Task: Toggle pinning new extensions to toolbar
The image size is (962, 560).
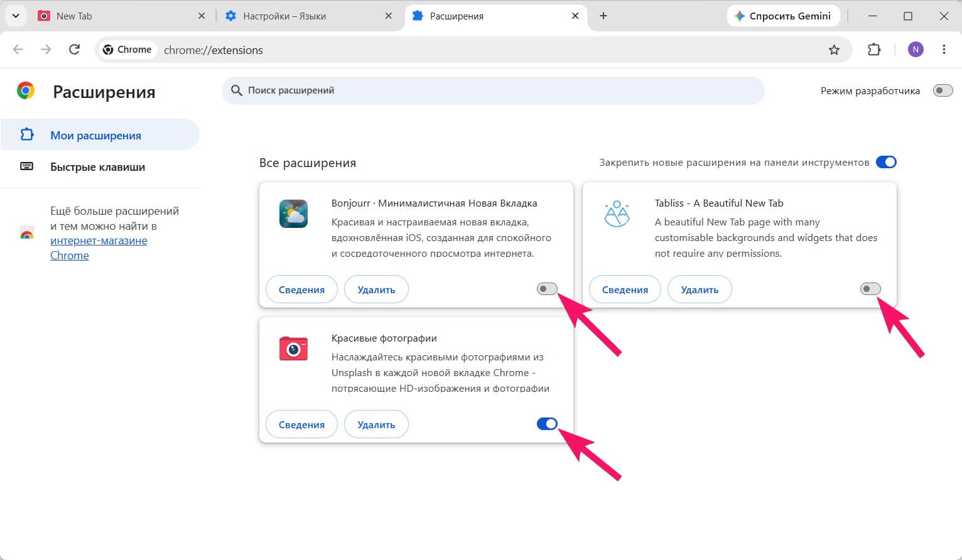Action: [886, 162]
